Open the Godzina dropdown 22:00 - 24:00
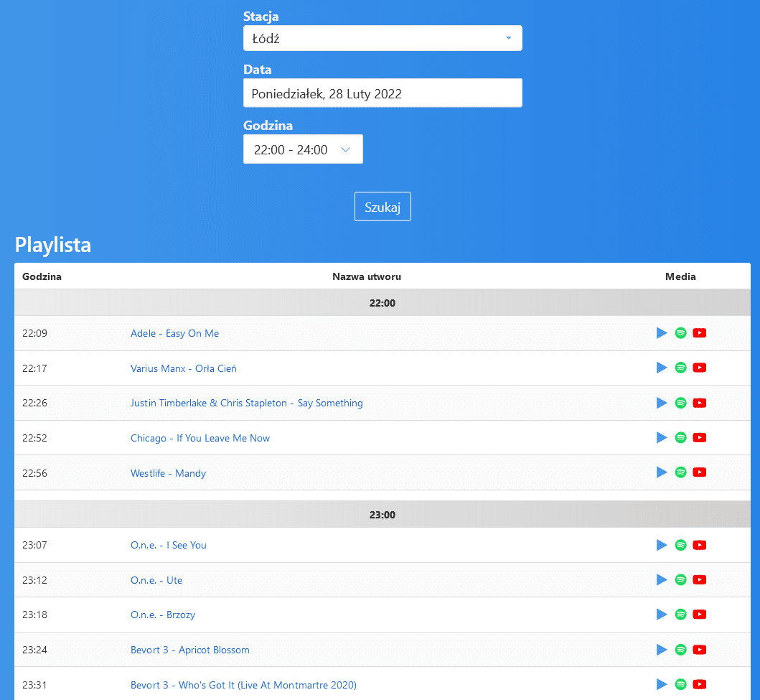Viewport: 760px width, 700px height. pyautogui.click(x=303, y=149)
